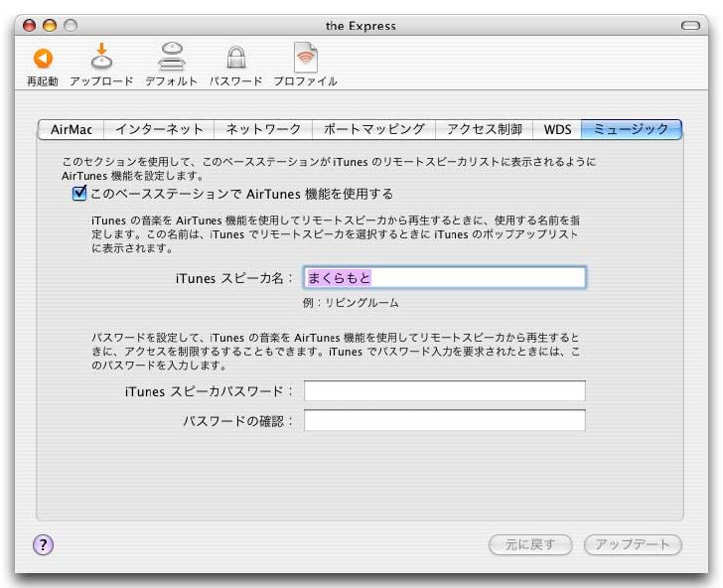Click the アップロード upload toolbar icon
This screenshot has height=588, width=723.
(102, 57)
